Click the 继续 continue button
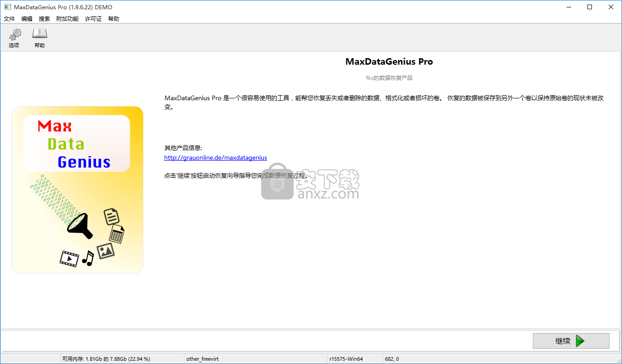Viewport: 622px width, 364px height. tap(571, 341)
